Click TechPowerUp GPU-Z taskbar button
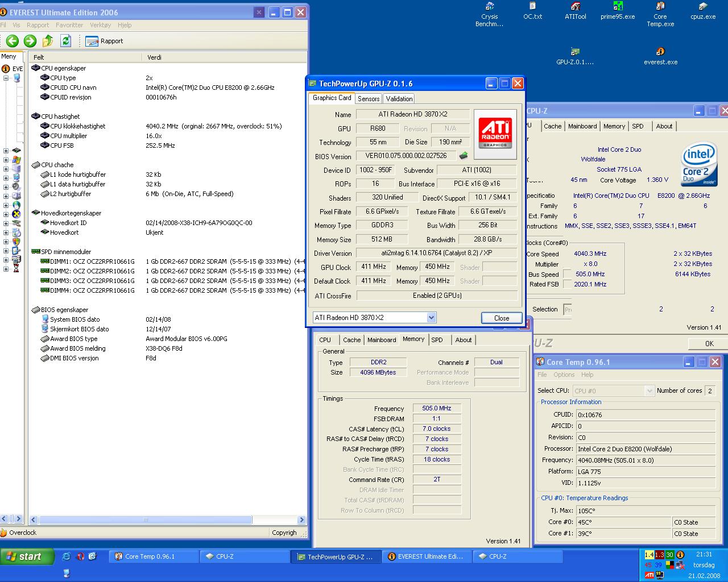The image size is (728, 582). click(336, 556)
